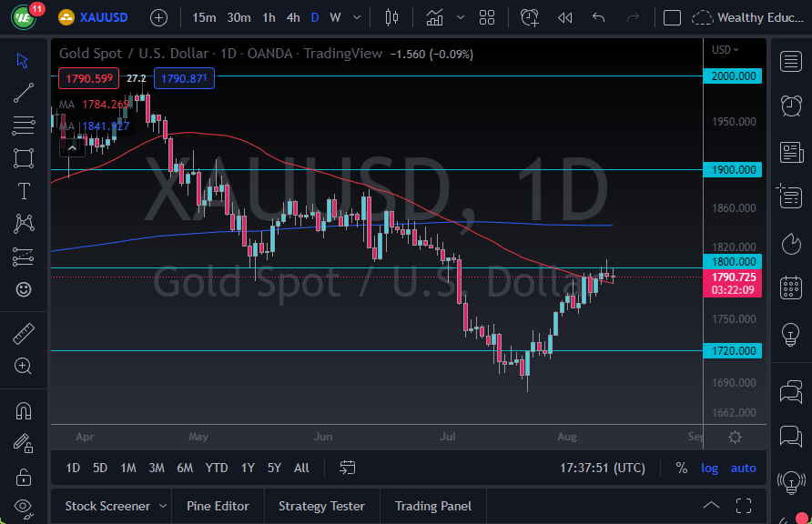
Task: Open the Watchlist panel
Action: 788,62
